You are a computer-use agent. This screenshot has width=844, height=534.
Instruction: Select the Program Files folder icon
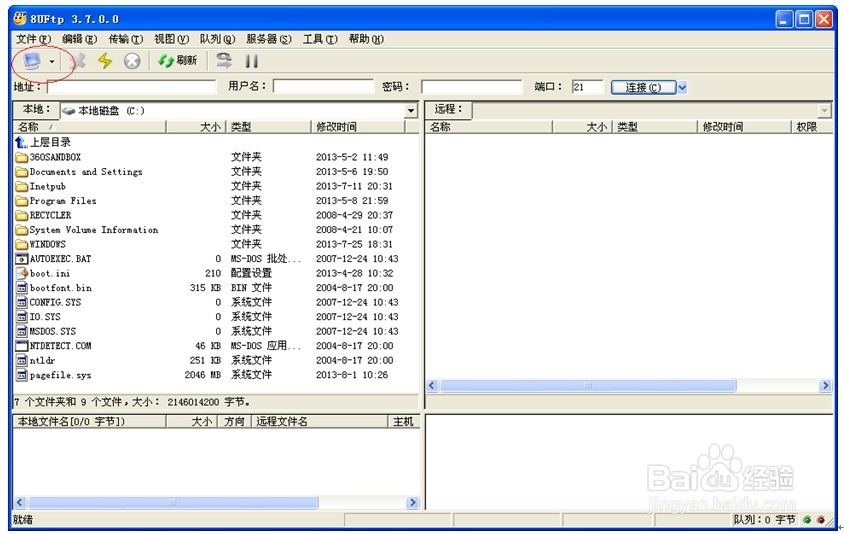tap(22, 201)
